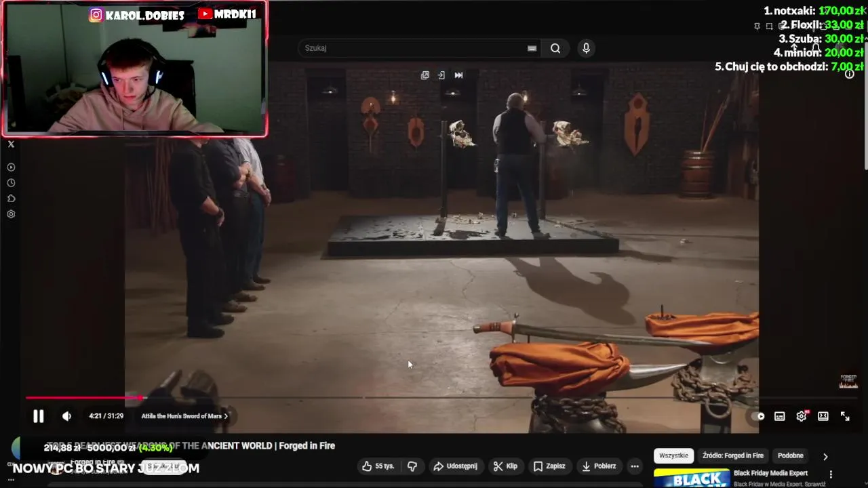The image size is (868, 488).
Task: Select the 'Podobne' filter chip
Action: [791, 455]
